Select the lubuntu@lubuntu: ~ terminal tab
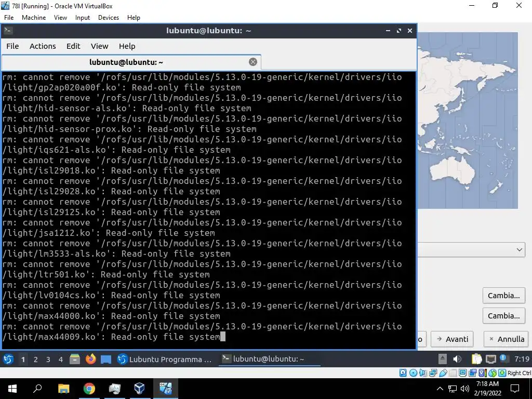 pos(126,62)
